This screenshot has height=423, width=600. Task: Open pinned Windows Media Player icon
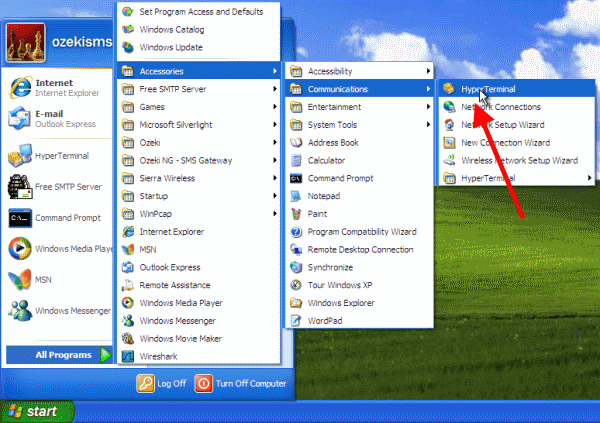click(20, 248)
